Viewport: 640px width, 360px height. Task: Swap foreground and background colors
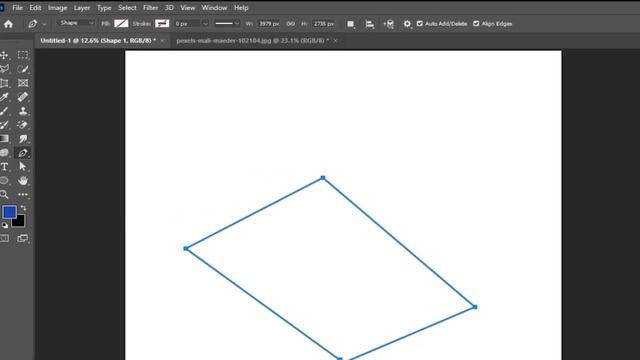[23, 208]
